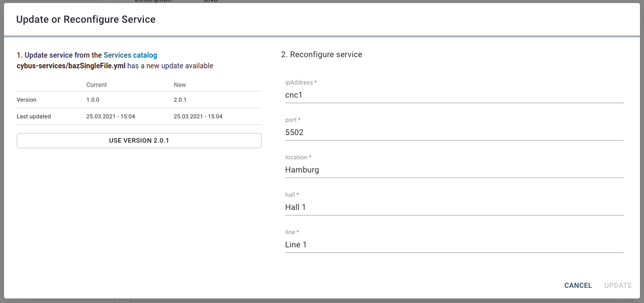Click the dialog title Update or Reconfigure Service

86,20
